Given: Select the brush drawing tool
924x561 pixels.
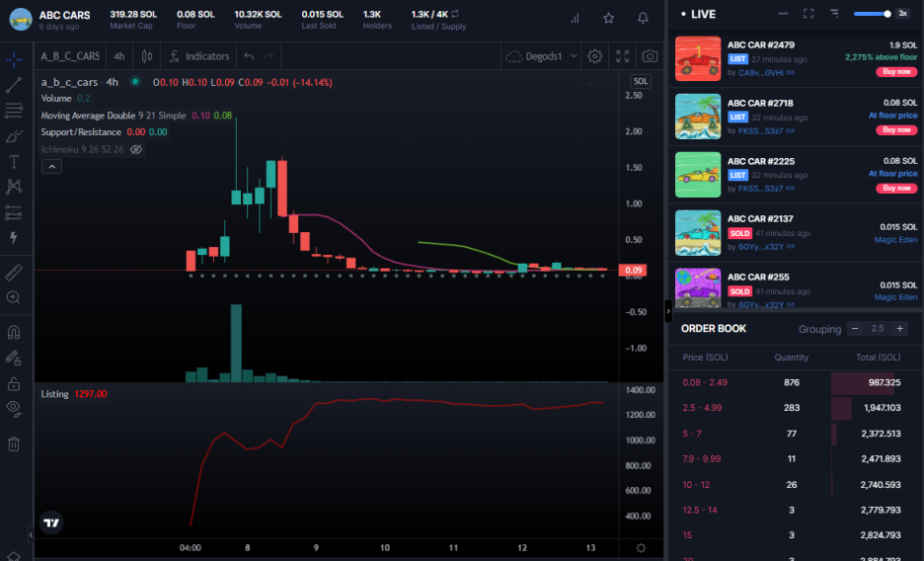Looking at the screenshot, I should pos(14,136).
